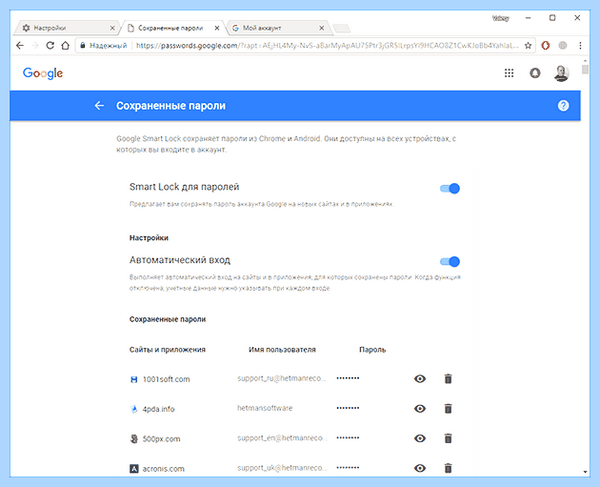Delete the saved 4pda.info password
Image resolution: width=600 pixels, height=487 pixels.
pyautogui.click(x=448, y=409)
